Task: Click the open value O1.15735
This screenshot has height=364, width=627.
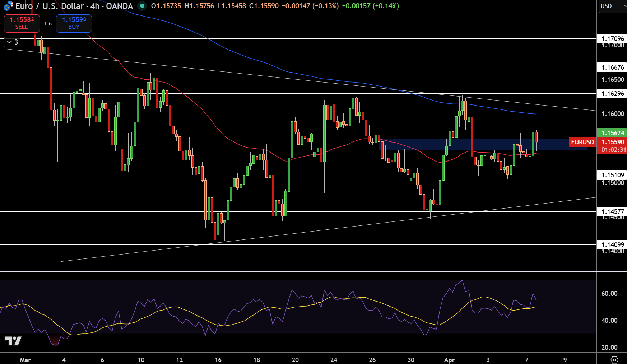Action: (166, 6)
